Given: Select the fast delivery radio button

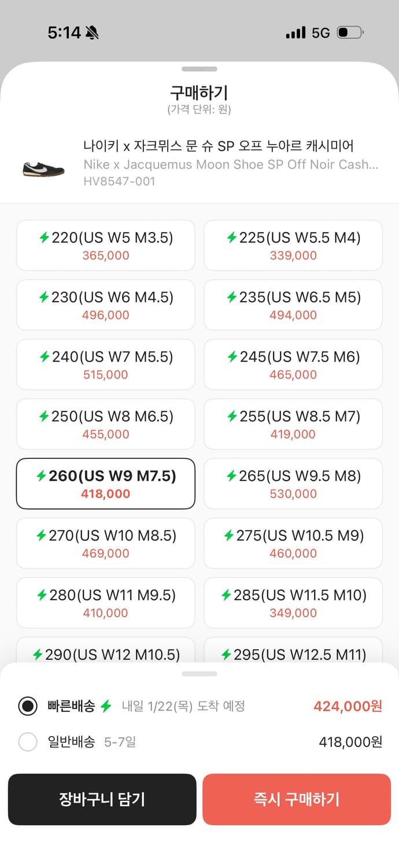Looking at the screenshot, I should 28,706.
